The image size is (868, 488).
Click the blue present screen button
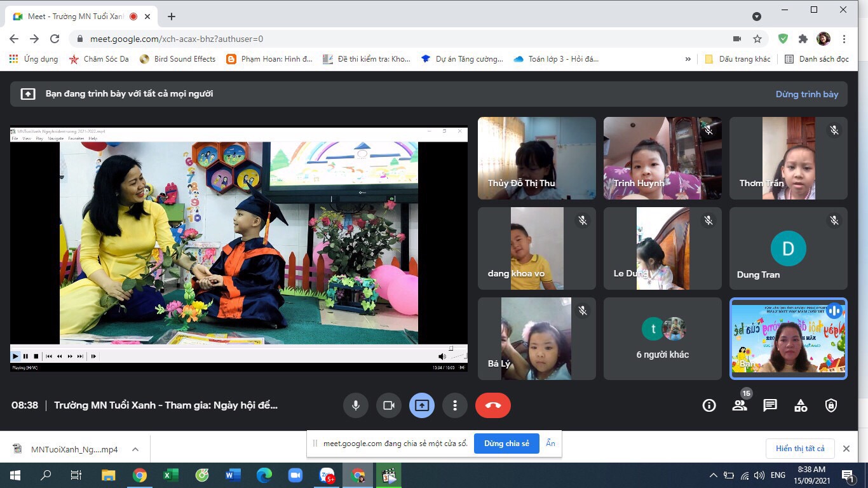pyautogui.click(x=422, y=405)
